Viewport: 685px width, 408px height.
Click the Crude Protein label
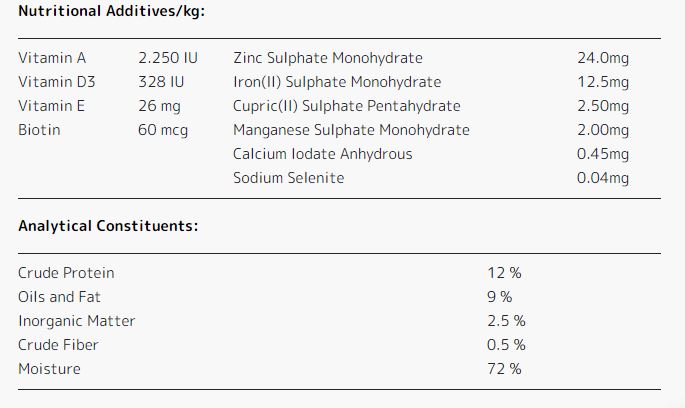[x=66, y=273]
